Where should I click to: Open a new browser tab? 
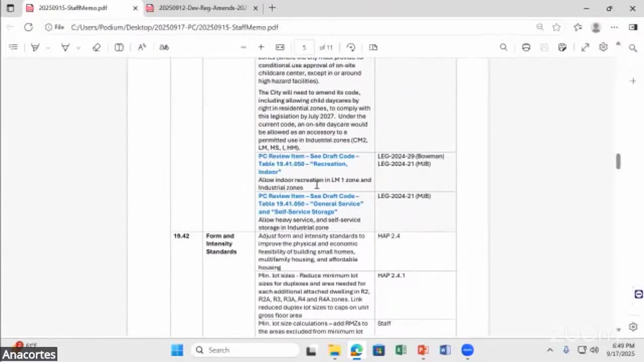(x=272, y=8)
